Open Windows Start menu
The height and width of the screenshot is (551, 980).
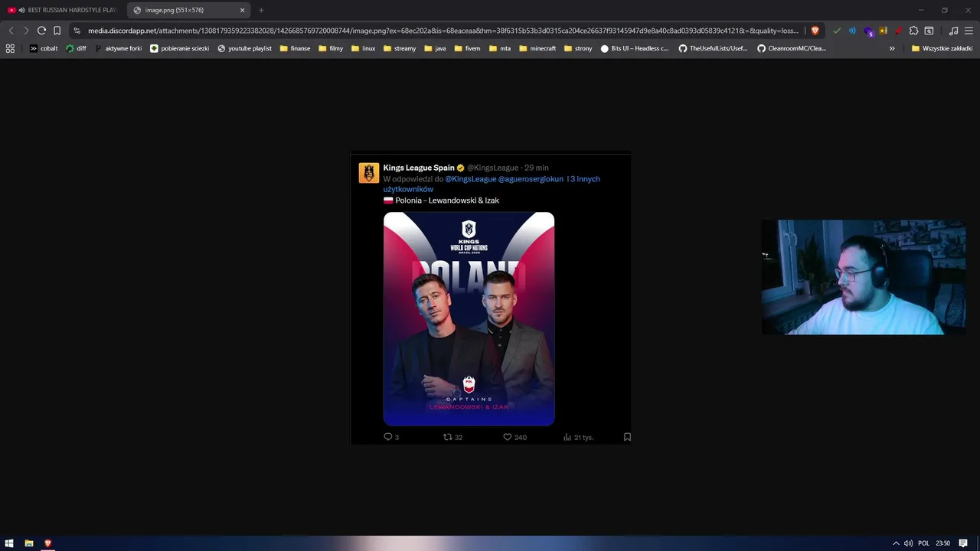(x=10, y=543)
